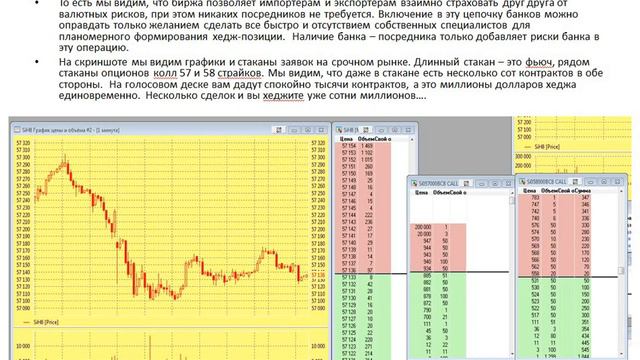The height and width of the screenshot is (360, 640).
Task: Select ask row 57 153 with volume 1 102
Action: tap(363, 153)
